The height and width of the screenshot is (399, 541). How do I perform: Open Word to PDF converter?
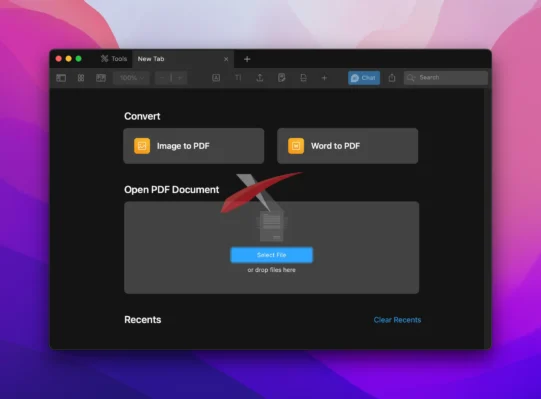click(347, 146)
